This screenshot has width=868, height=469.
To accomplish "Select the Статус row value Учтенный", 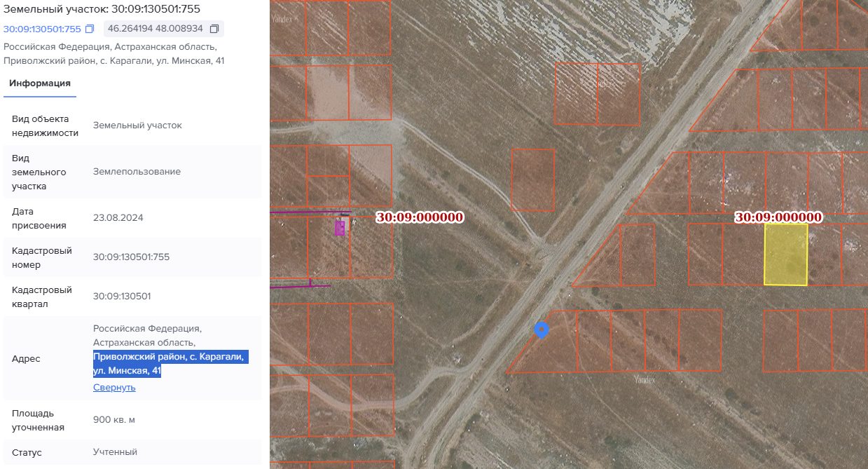I will 115,452.
